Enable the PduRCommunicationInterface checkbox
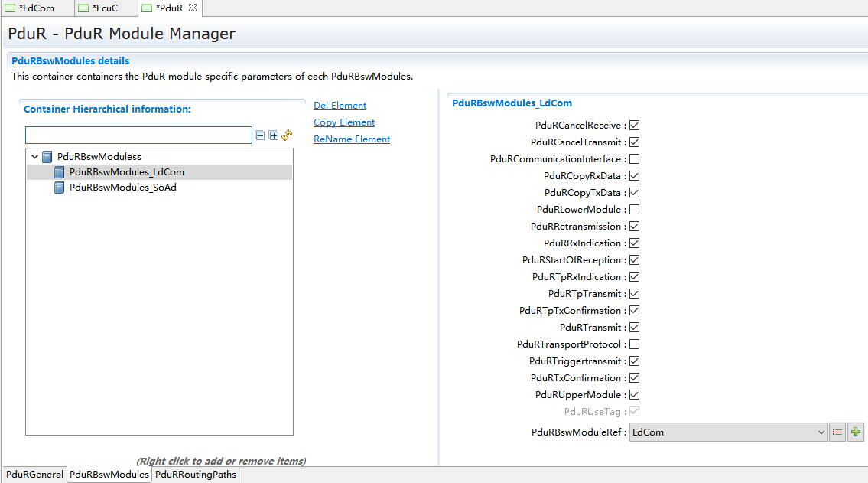The image size is (868, 483). [634, 159]
